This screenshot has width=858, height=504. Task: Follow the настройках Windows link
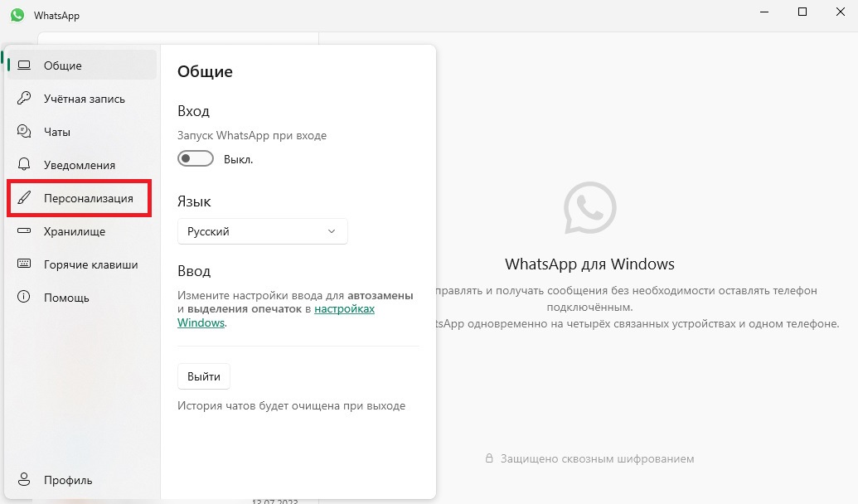344,309
